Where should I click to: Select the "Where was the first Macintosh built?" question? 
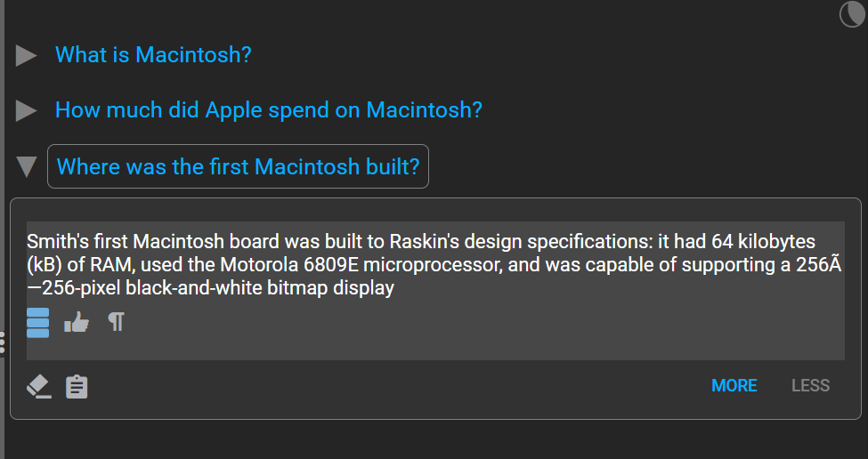coord(238,166)
